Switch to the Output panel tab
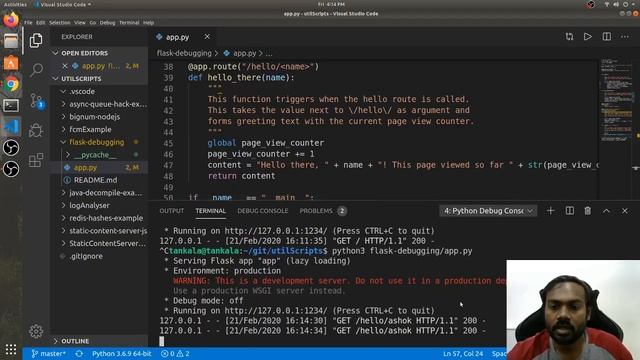Image resolution: width=640 pixels, height=360 pixels. pos(171,211)
